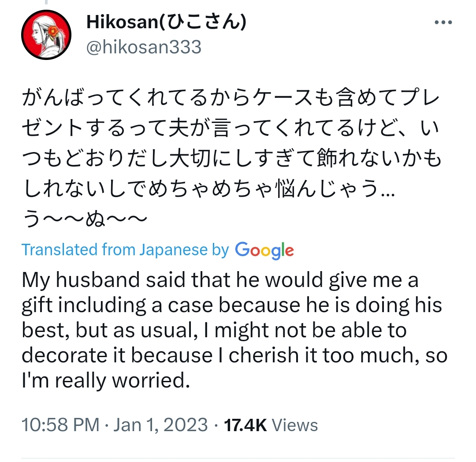Screen dimensions: 476x462
Task: Click the "decorate it because I cherish" line
Action: [234, 355]
